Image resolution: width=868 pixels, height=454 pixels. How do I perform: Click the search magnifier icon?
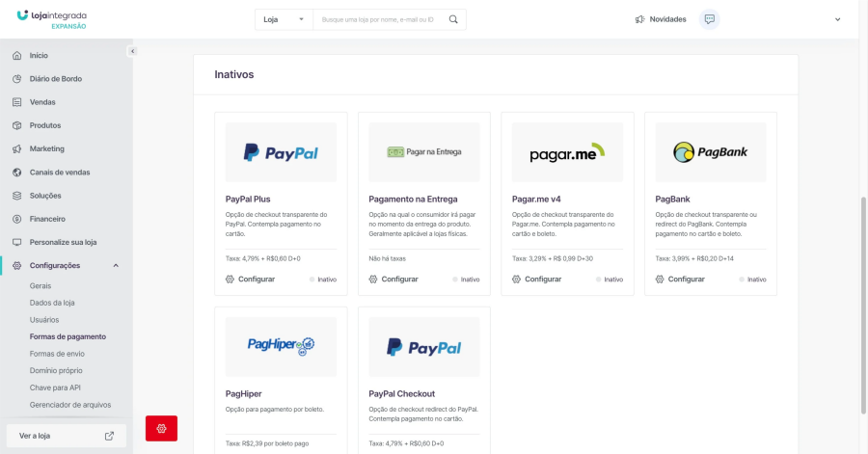click(x=453, y=19)
